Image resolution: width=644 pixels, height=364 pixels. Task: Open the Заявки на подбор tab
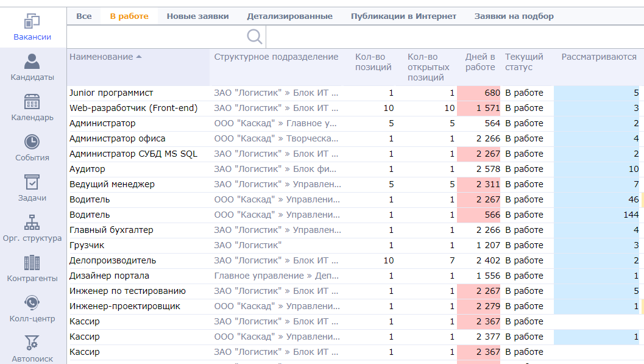pyautogui.click(x=514, y=16)
